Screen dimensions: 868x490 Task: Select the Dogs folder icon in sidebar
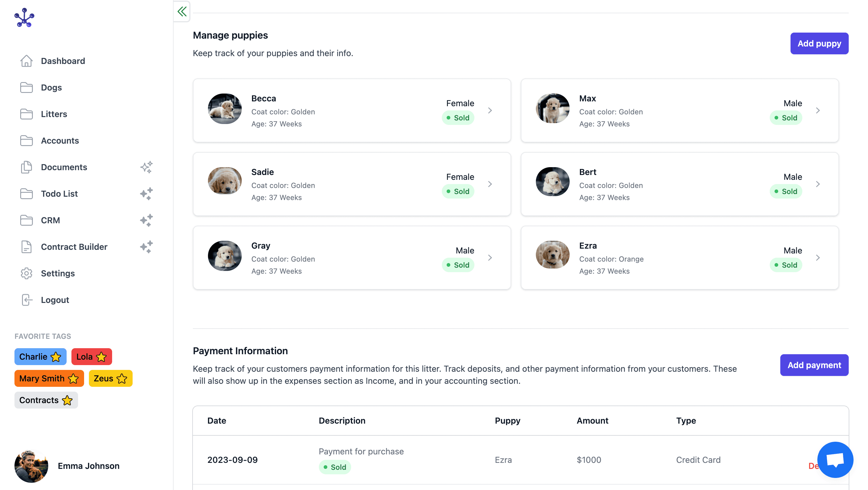pos(27,87)
